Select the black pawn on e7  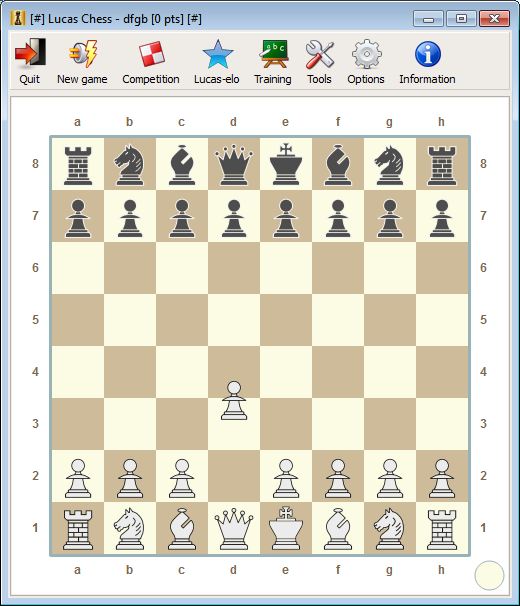286,218
